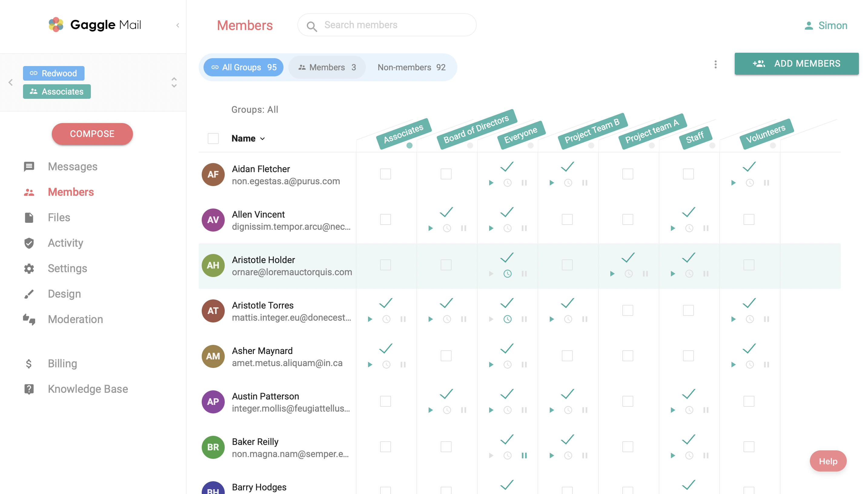Open the Design brush icon
The width and height of the screenshot is (868, 494).
coord(29,294)
